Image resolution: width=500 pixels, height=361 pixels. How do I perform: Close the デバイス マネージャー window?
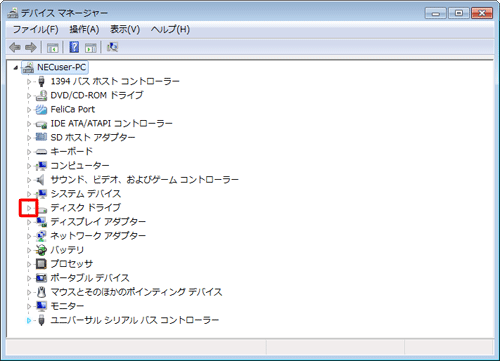[482, 13]
